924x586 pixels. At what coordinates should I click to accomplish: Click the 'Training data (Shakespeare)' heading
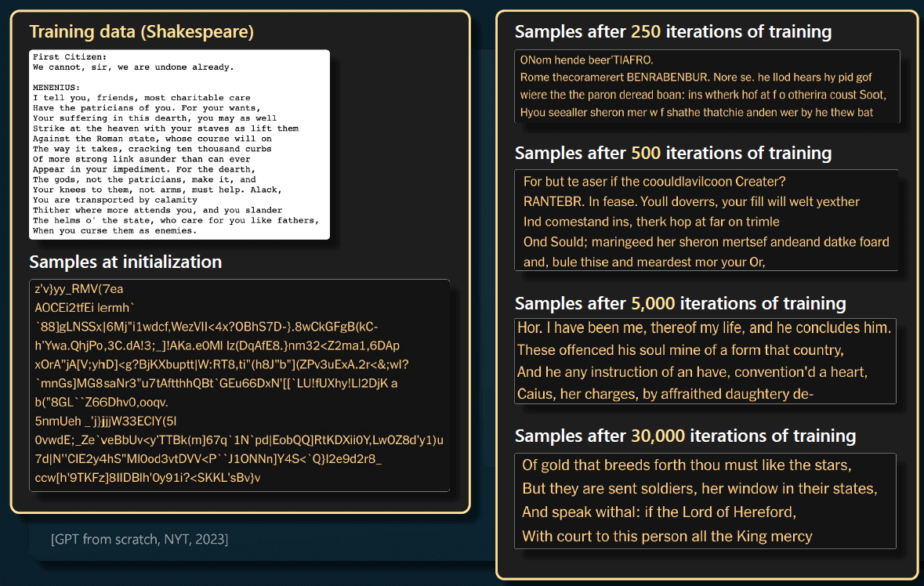(141, 32)
